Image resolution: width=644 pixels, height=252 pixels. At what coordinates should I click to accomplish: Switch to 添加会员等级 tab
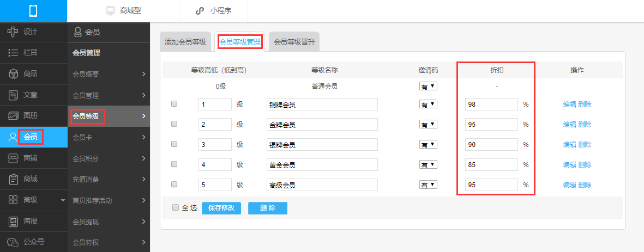point(185,42)
